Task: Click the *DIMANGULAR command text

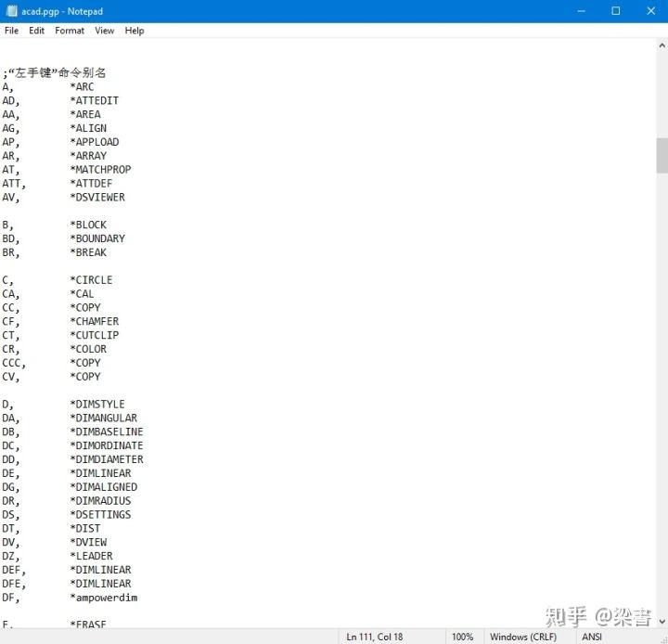Action: click(104, 419)
